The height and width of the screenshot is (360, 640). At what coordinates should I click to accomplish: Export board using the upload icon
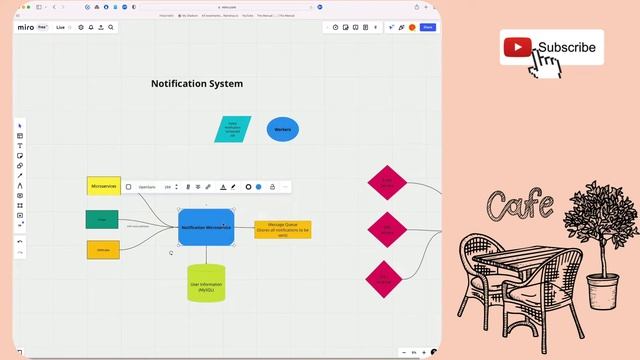tap(101, 27)
